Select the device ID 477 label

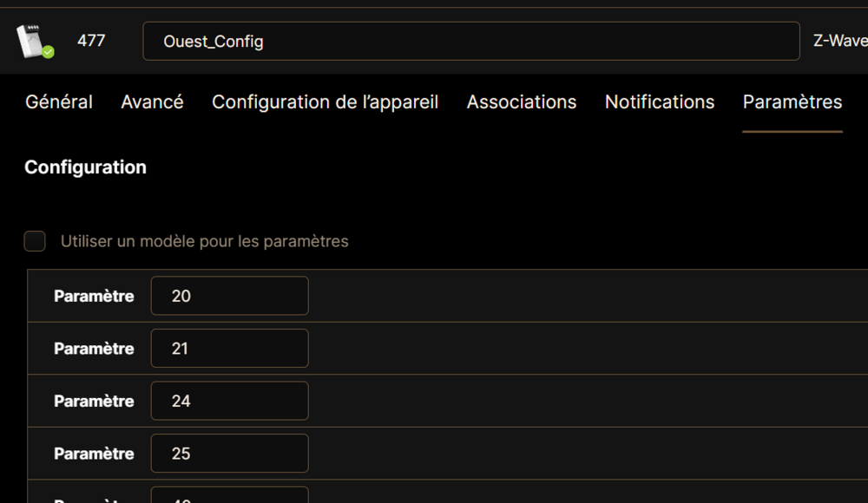tap(91, 41)
